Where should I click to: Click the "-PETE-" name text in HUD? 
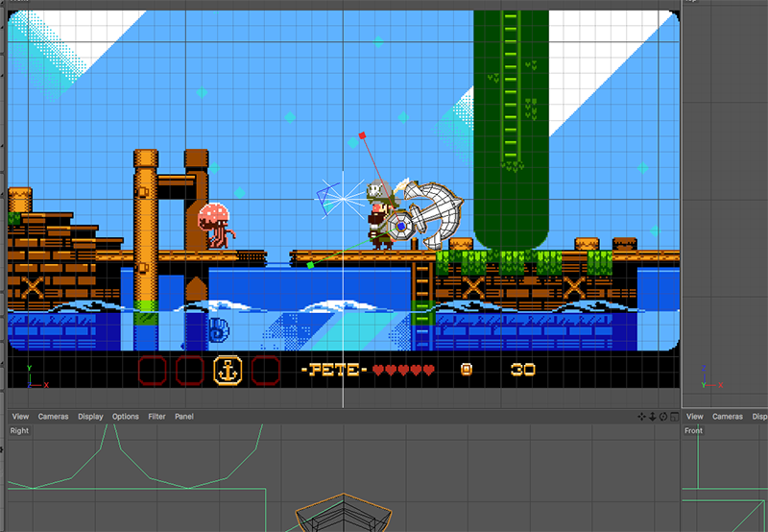tap(334, 370)
